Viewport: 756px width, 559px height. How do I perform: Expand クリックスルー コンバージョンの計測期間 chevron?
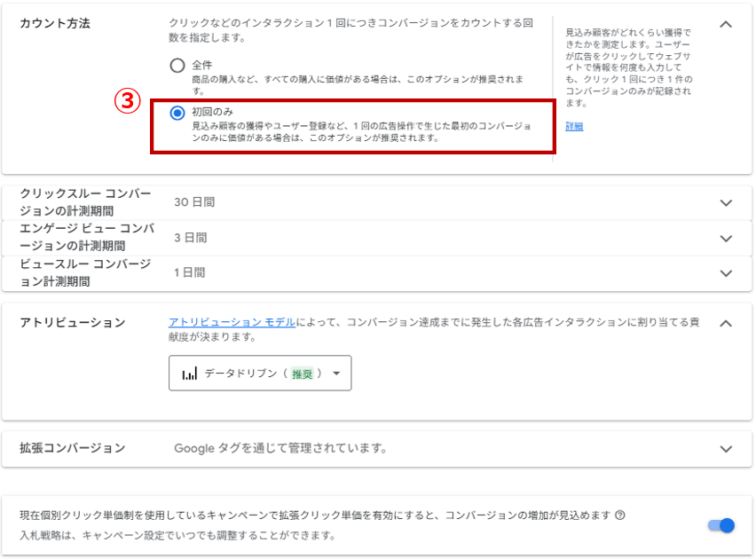tap(726, 203)
